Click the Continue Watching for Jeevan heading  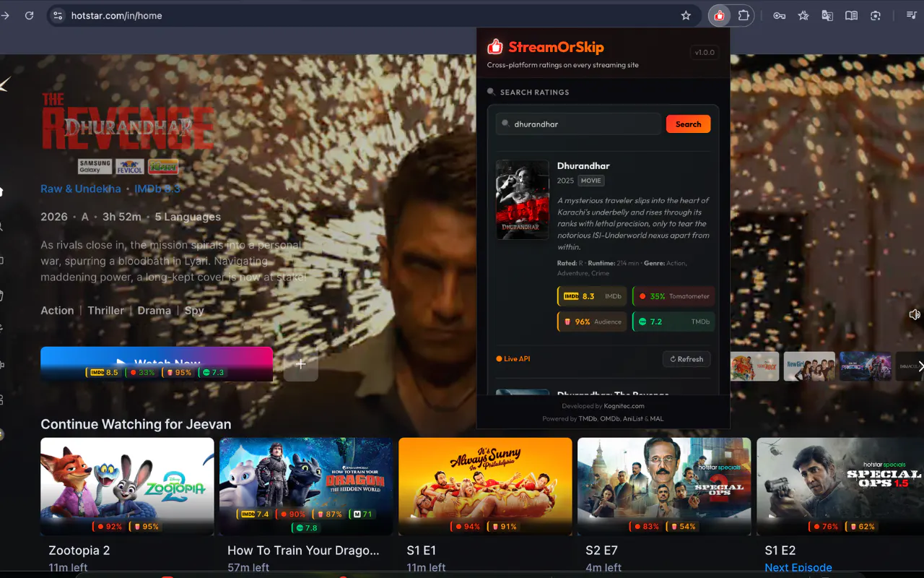(136, 424)
